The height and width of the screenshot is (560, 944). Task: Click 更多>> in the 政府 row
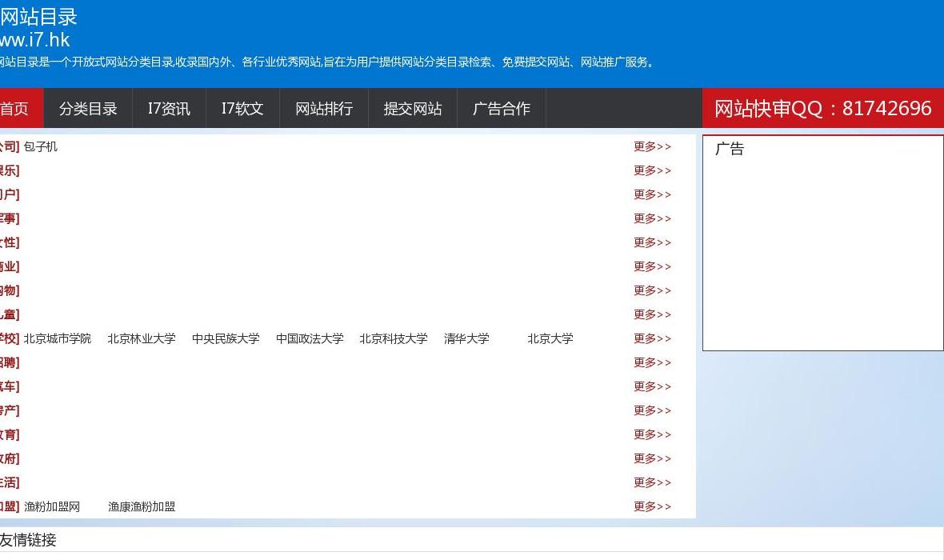coord(652,459)
